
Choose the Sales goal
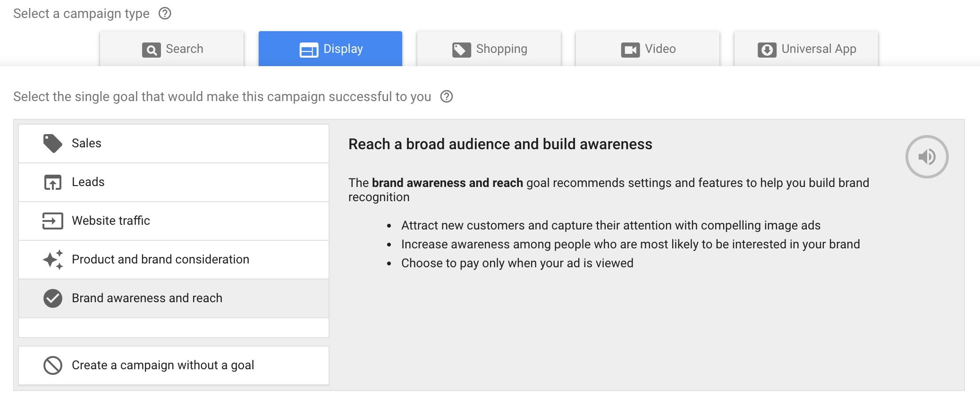174,144
